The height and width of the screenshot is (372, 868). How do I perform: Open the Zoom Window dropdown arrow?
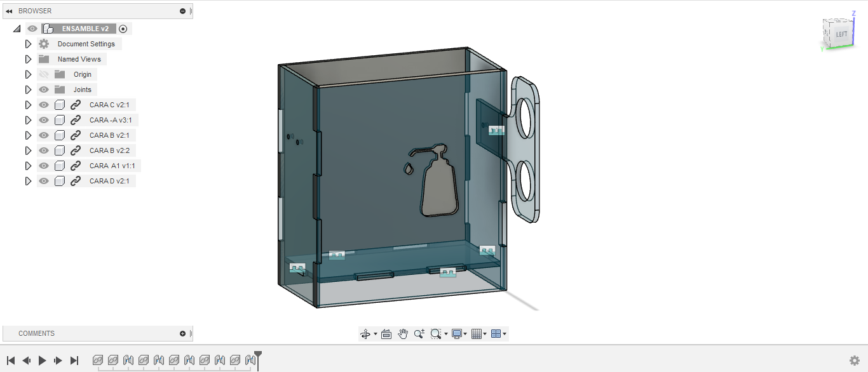pos(445,334)
